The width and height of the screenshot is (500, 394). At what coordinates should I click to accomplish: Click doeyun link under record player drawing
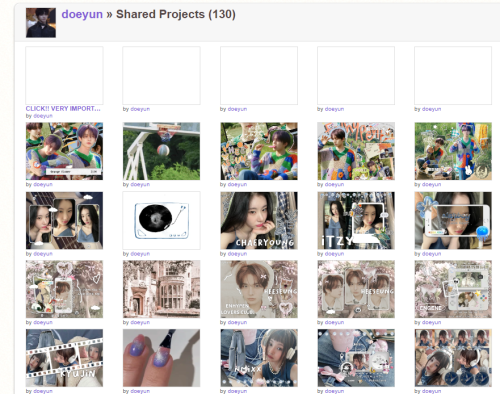point(140,254)
